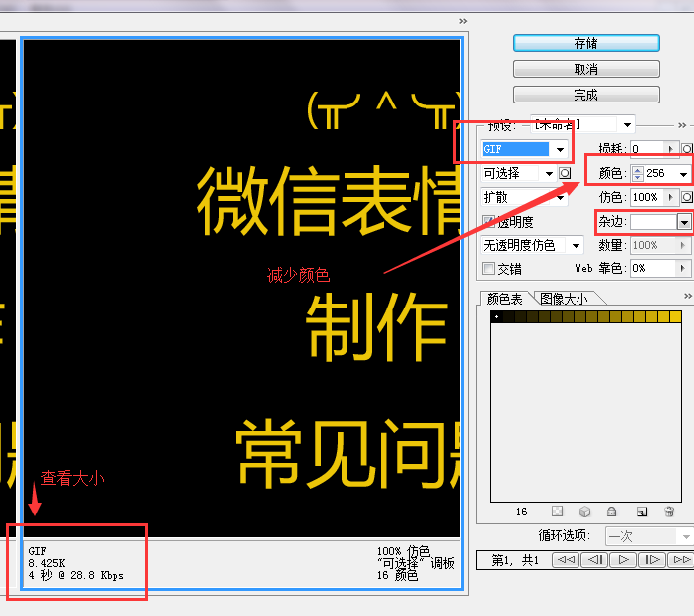Click the 取消 (Cancel) button
This screenshot has height=616, width=694.
tap(586, 69)
